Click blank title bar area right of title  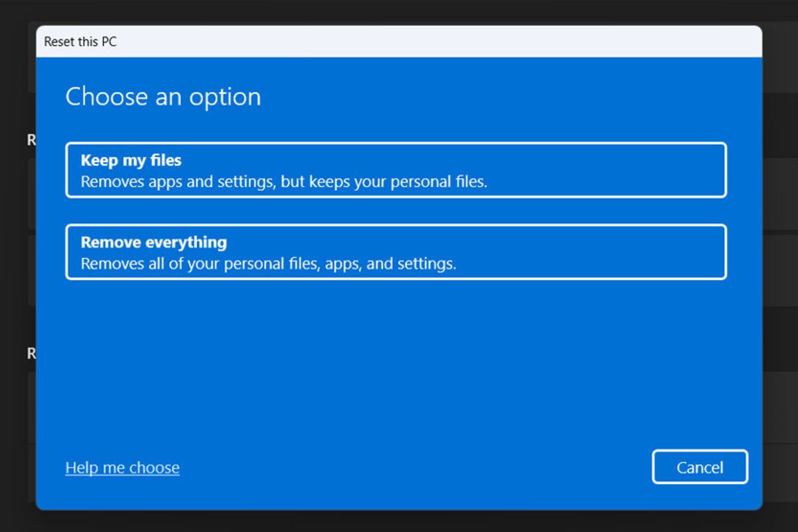(439, 41)
